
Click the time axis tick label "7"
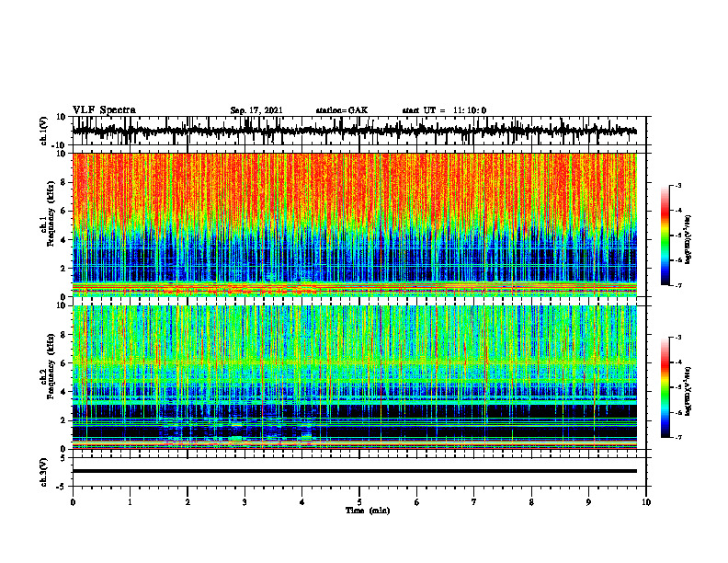coord(474,502)
